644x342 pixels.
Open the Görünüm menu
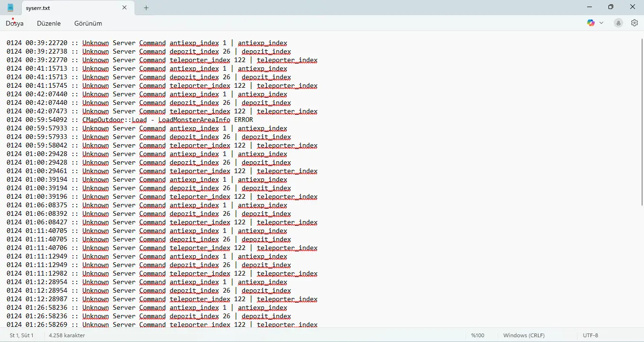[88, 23]
